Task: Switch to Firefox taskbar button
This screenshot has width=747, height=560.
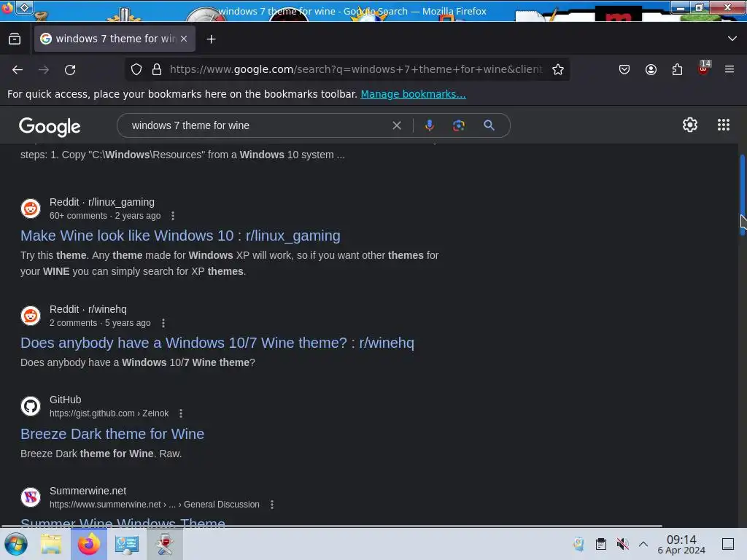Action: (x=88, y=544)
